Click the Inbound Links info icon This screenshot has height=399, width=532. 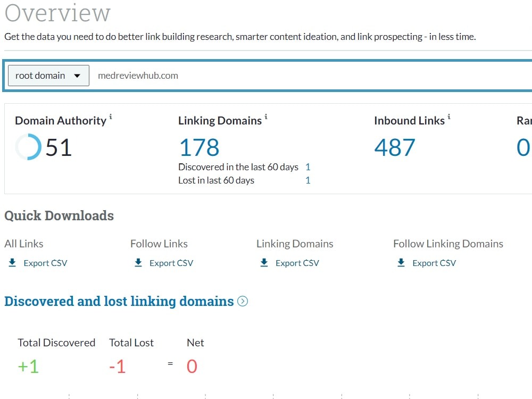449,117
